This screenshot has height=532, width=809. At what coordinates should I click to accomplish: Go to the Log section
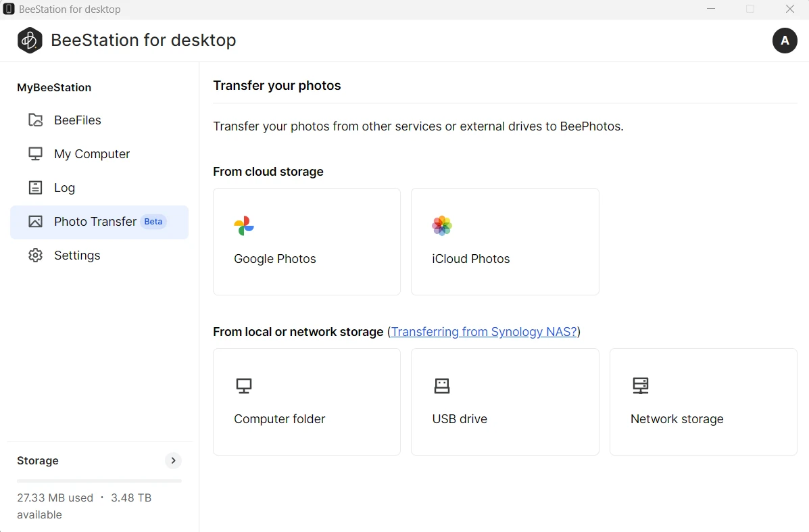(x=64, y=188)
